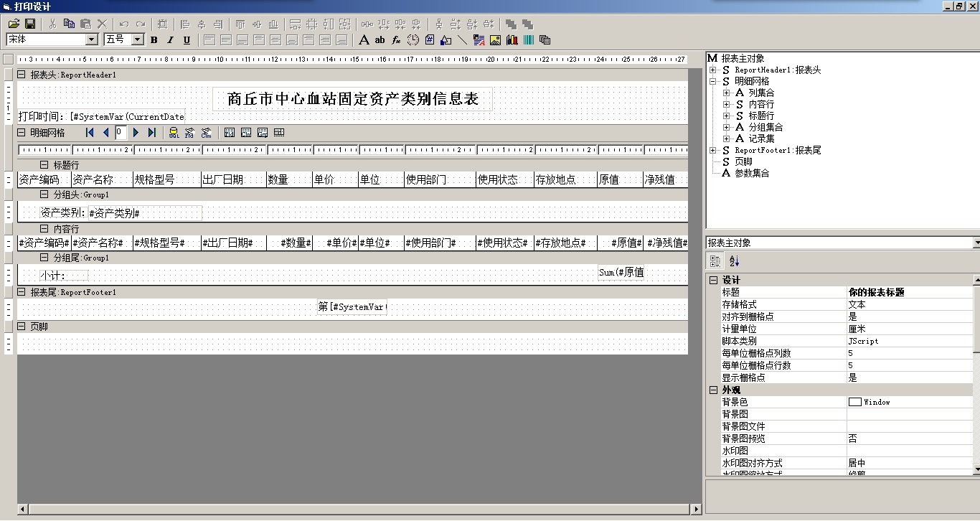
Task: Sort properties alphabetically (AZ icon)
Action: coord(734,261)
